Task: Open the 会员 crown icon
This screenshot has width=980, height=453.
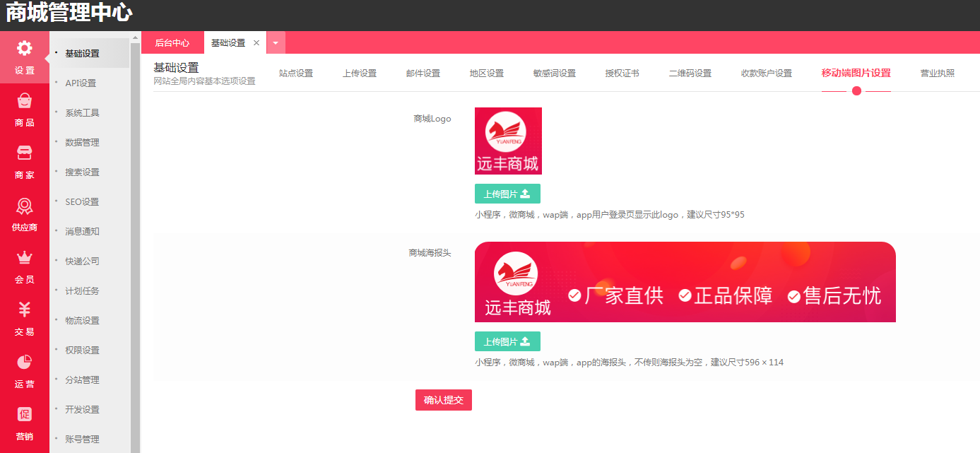Action: pos(25,257)
